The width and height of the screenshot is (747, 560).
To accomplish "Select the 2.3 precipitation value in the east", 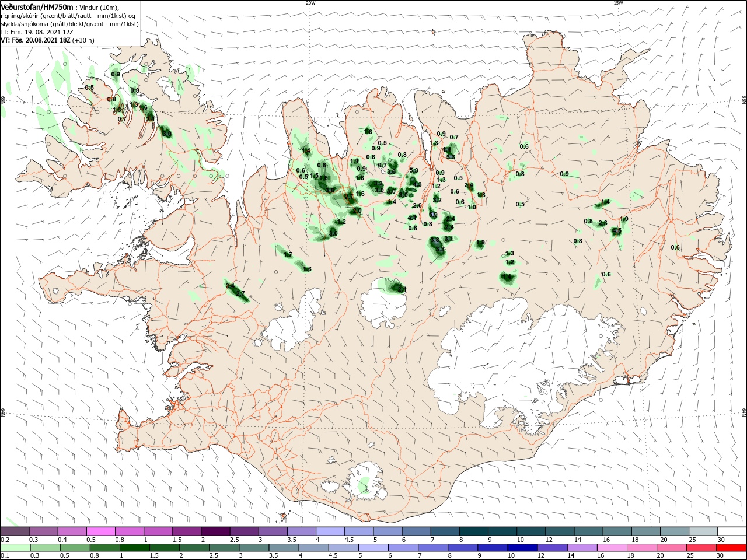I will tap(603, 223).
